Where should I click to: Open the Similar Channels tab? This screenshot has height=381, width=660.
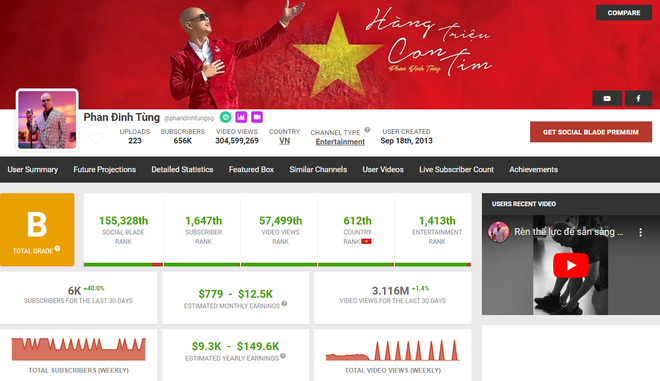(x=318, y=170)
